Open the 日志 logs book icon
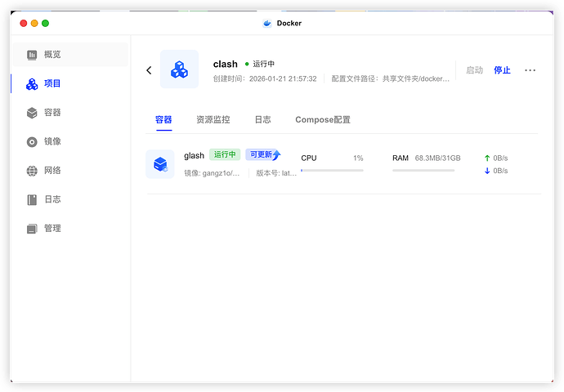Screen dimensions: 564x392 coord(32,200)
